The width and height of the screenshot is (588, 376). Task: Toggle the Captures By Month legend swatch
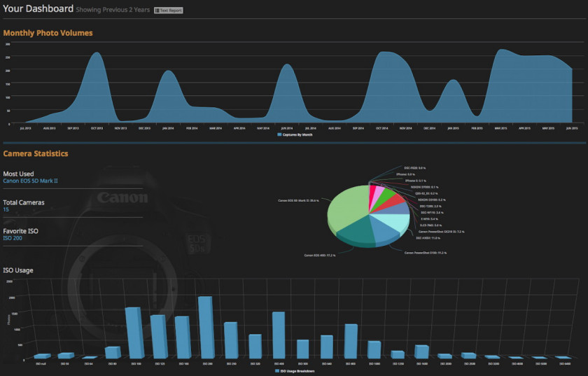(x=279, y=134)
